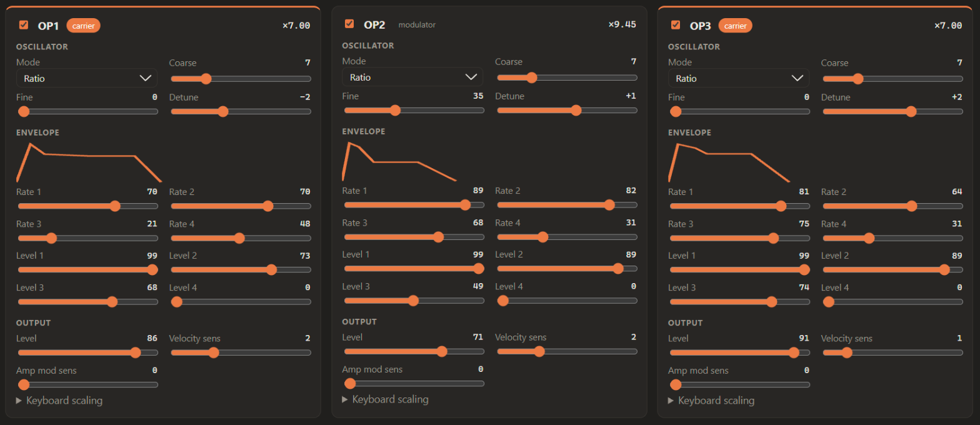Click the OP3 carrier badge
980x425 pixels.
(x=736, y=26)
